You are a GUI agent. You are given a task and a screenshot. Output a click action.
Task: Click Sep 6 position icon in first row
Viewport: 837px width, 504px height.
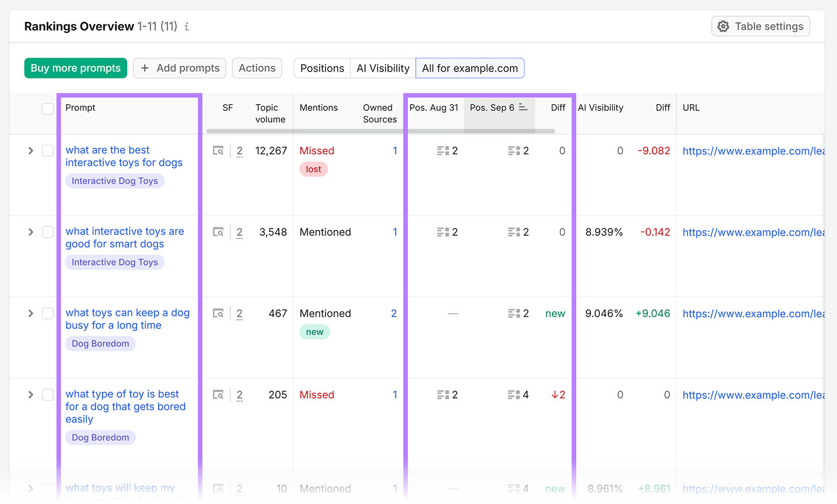coord(514,151)
